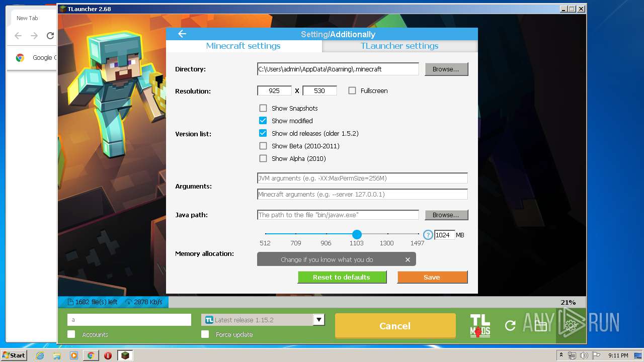Go back using the settings back arrow
The height and width of the screenshot is (362, 644).
[182, 34]
